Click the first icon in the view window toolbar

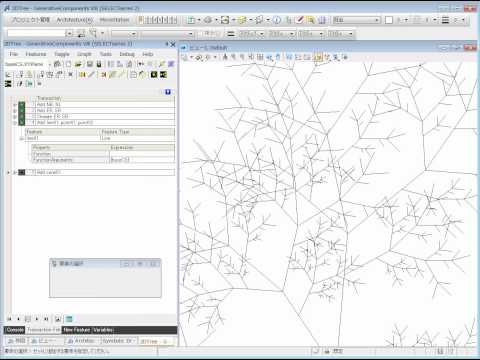coord(185,57)
